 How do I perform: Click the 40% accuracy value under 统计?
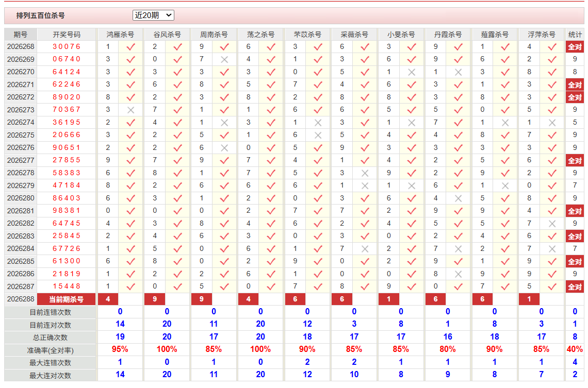pyautogui.click(x=575, y=349)
